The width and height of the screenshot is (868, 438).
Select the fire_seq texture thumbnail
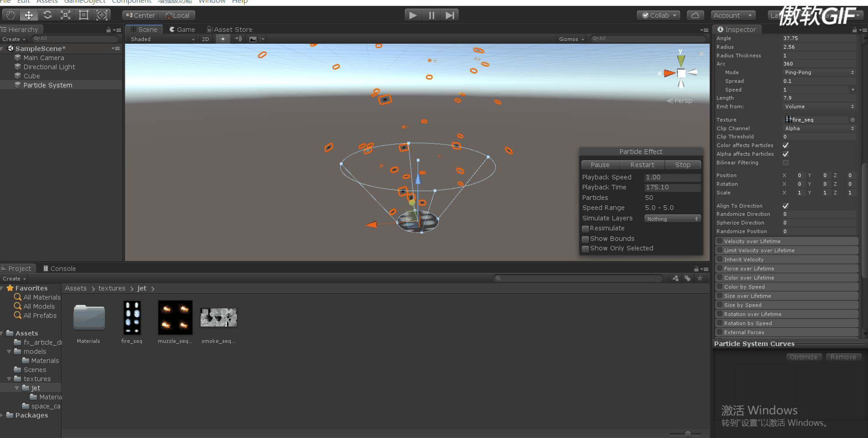pyautogui.click(x=132, y=318)
